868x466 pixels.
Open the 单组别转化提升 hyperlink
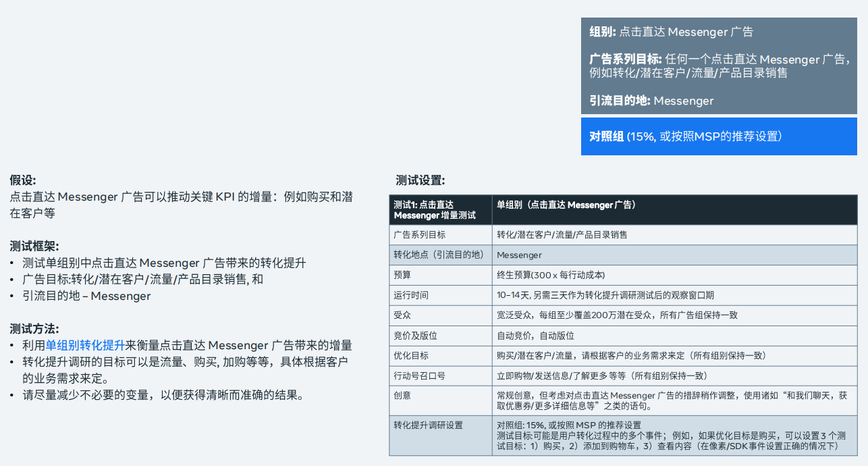(85, 345)
